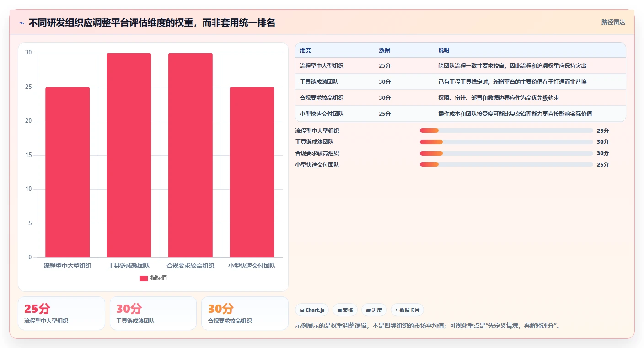This screenshot has width=644, height=348.
Task: Click description starting 跨团队流程一致性要求较高
Action: pyautogui.click(x=512, y=66)
